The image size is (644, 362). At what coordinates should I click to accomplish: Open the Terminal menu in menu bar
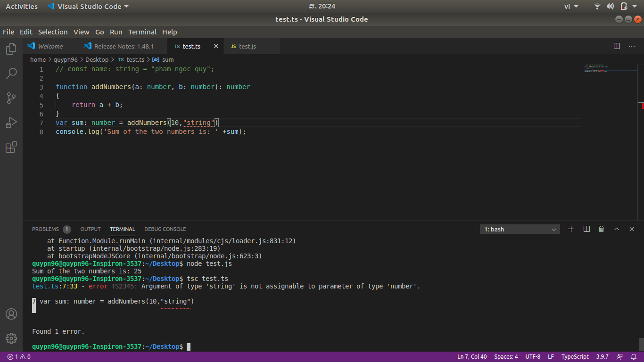click(142, 32)
